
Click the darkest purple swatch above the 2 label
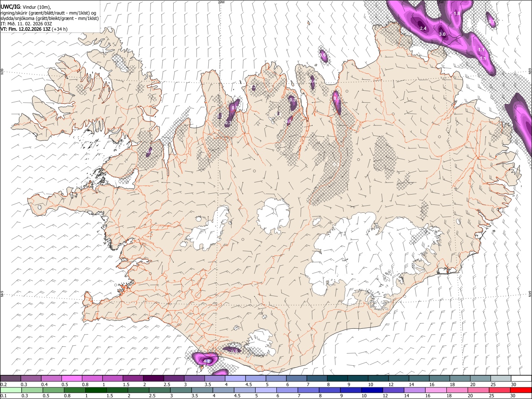153,378
